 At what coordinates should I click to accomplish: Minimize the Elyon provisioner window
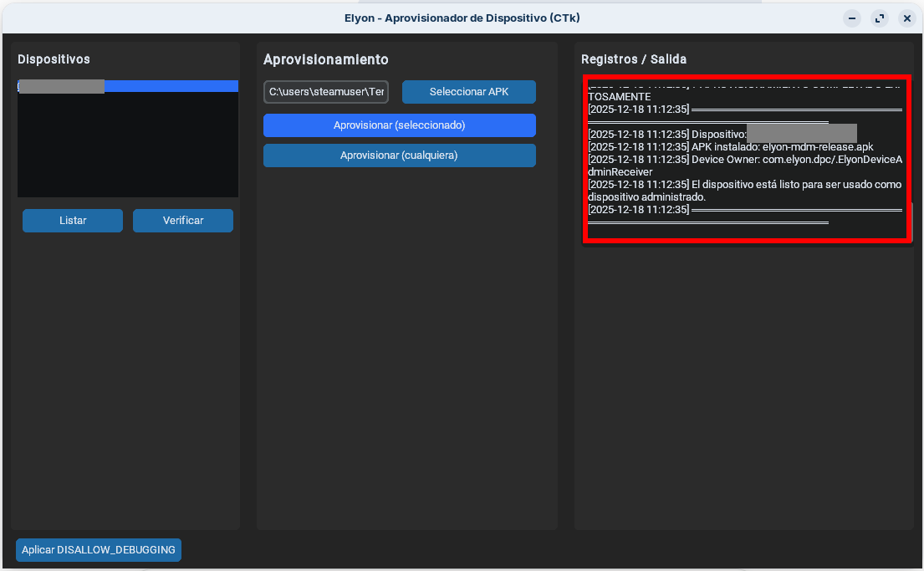pos(852,18)
